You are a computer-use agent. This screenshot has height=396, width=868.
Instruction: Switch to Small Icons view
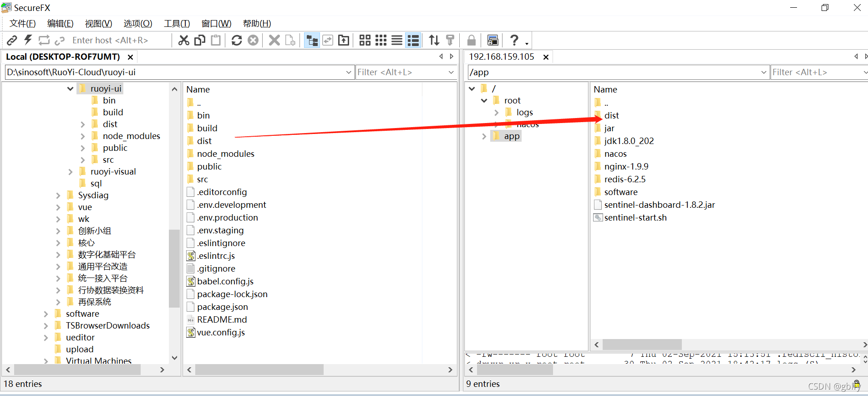point(381,40)
